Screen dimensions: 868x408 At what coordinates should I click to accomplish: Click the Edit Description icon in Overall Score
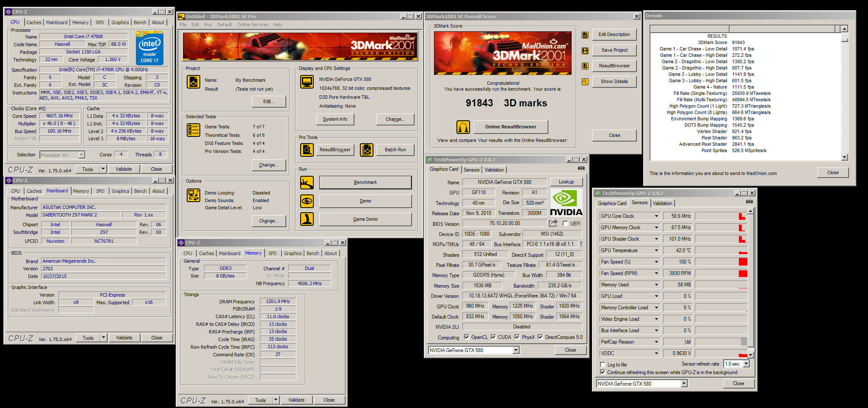tap(585, 35)
